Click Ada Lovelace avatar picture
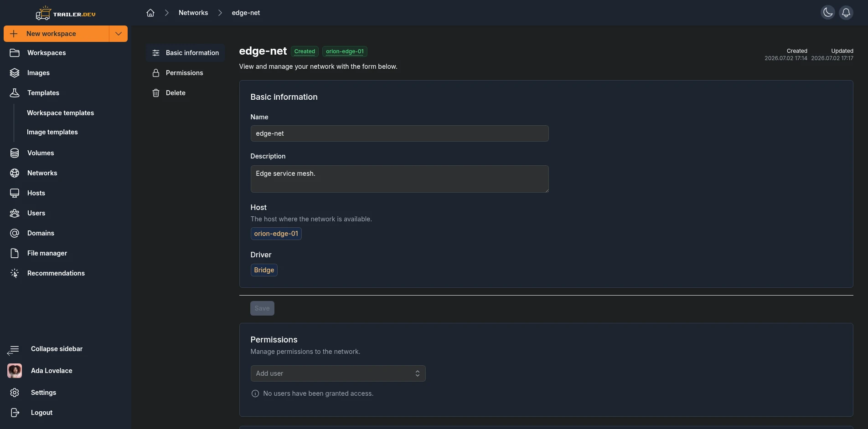Screen dimensions: 868x429 pos(15,371)
